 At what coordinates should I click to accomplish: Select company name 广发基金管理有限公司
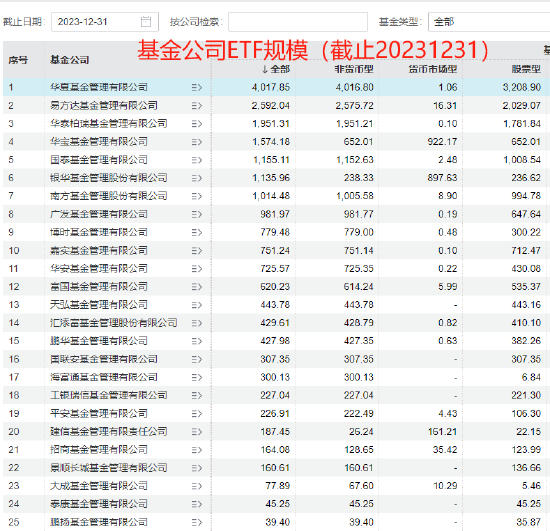(x=99, y=214)
